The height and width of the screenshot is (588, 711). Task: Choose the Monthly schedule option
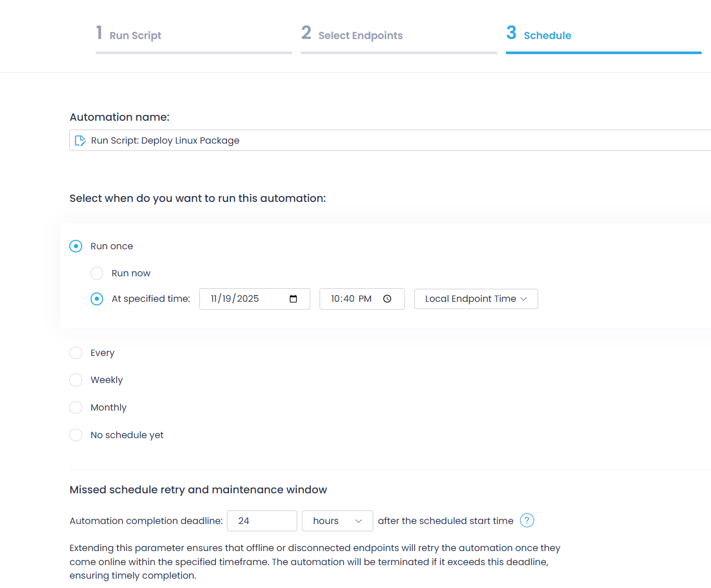[x=75, y=407]
